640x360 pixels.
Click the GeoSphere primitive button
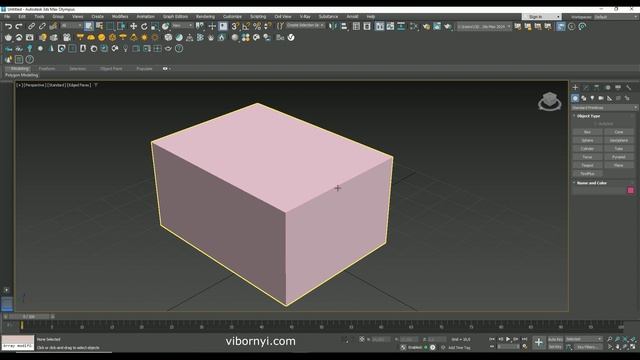click(x=619, y=140)
